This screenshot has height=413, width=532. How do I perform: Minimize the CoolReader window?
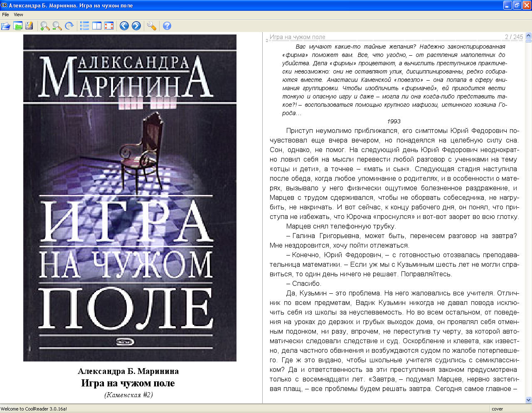coord(507,5)
